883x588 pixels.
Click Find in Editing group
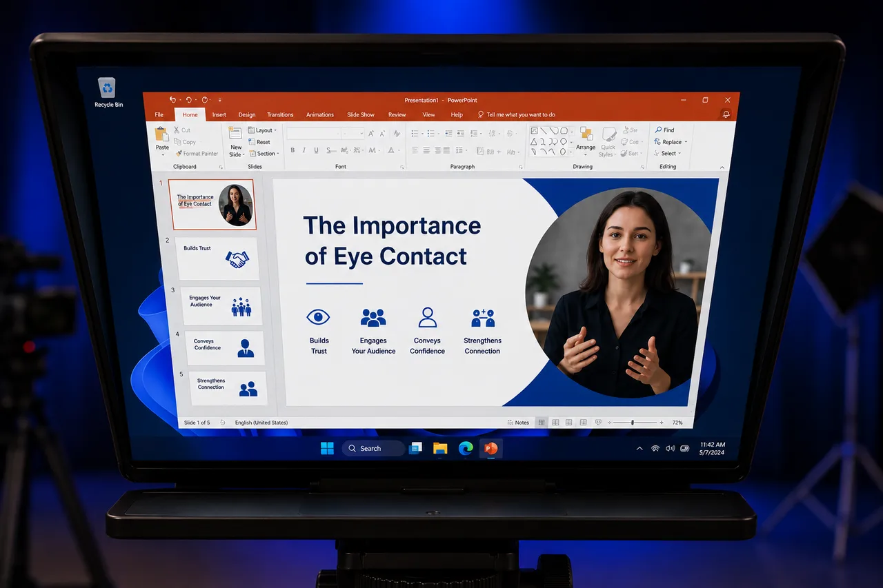point(664,130)
